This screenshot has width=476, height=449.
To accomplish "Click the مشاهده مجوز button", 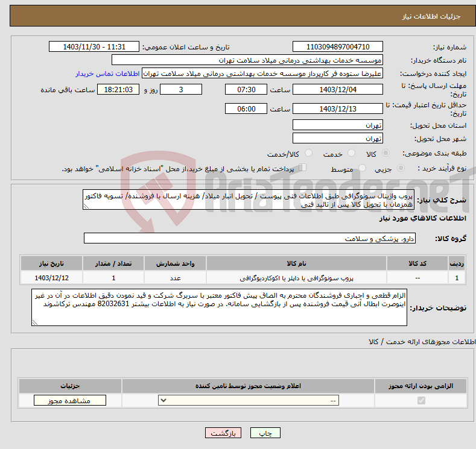I will (70, 401).
